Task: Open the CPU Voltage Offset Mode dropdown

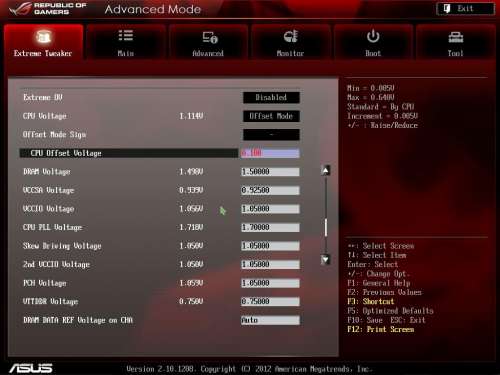Action: tap(271, 116)
